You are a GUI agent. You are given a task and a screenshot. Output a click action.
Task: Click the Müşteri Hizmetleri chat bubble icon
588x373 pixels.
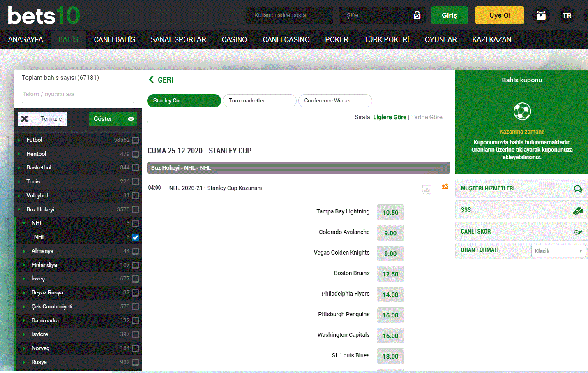[578, 189]
